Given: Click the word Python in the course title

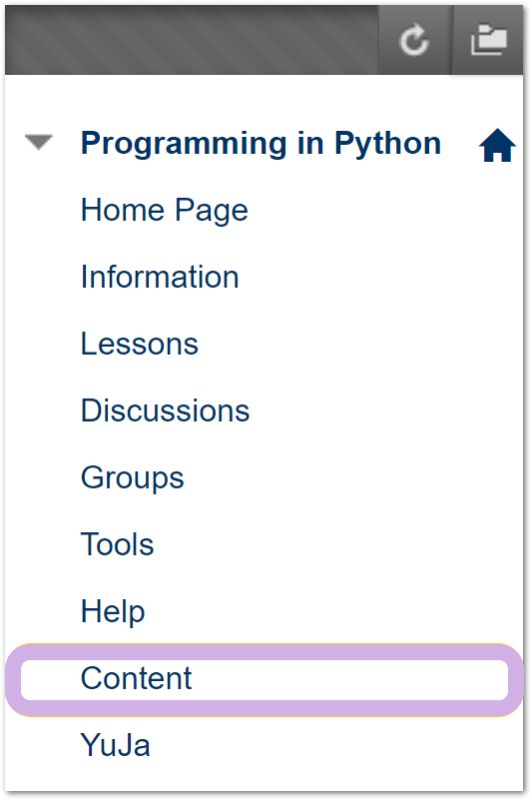Looking at the screenshot, I should pyautogui.click(x=387, y=144).
